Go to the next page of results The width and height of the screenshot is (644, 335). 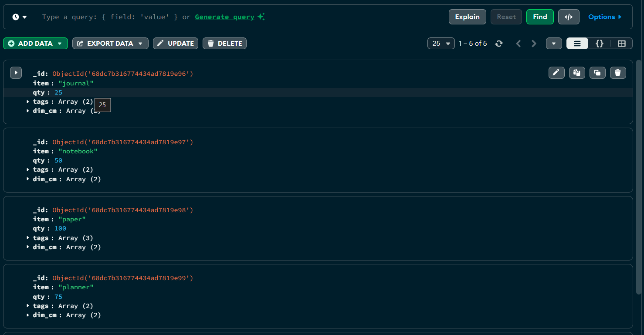534,44
